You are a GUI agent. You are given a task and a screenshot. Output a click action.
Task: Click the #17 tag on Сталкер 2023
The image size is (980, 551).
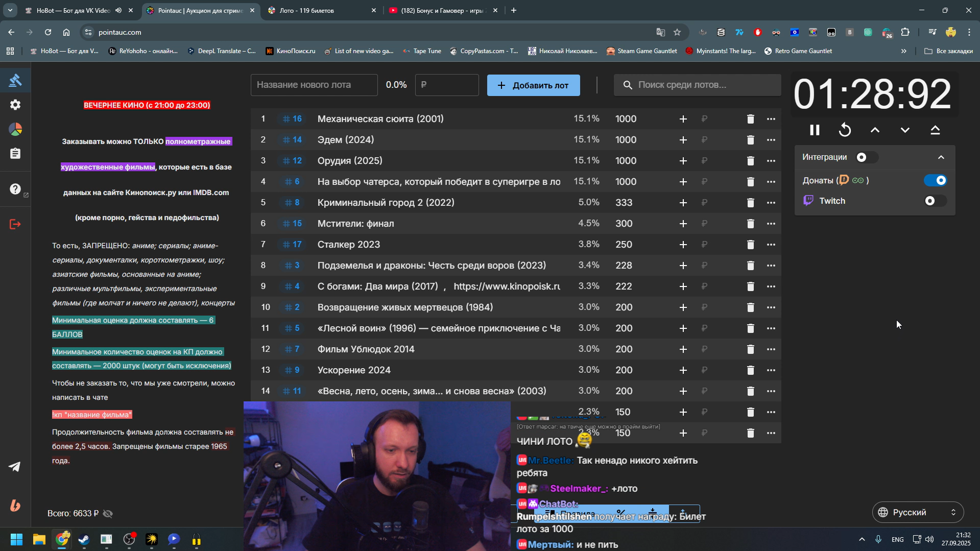pos(292,245)
